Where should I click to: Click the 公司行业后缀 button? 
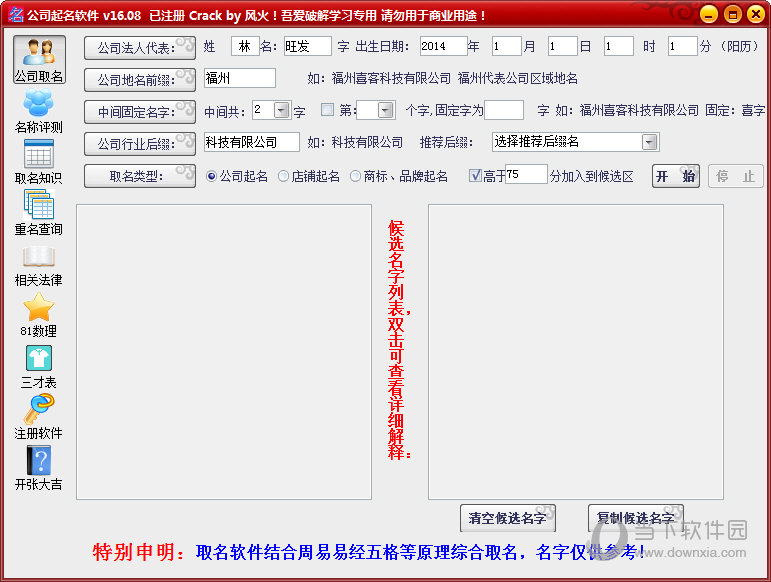(140, 144)
